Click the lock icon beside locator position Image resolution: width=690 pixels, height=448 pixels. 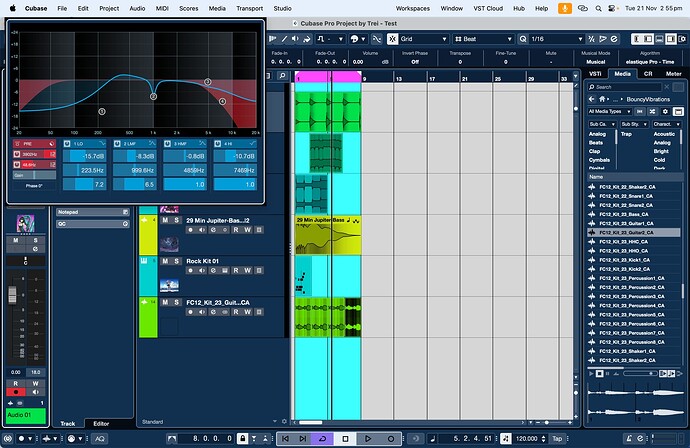[x=241, y=438]
